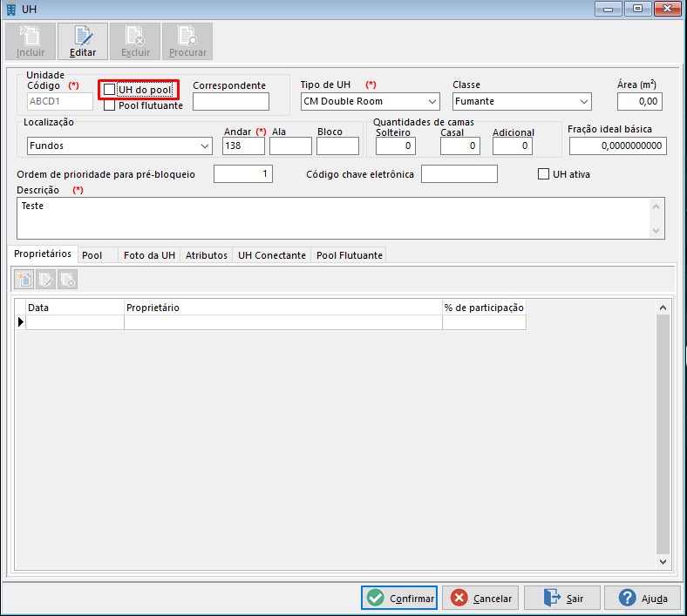Click the Ala input field

(x=290, y=146)
